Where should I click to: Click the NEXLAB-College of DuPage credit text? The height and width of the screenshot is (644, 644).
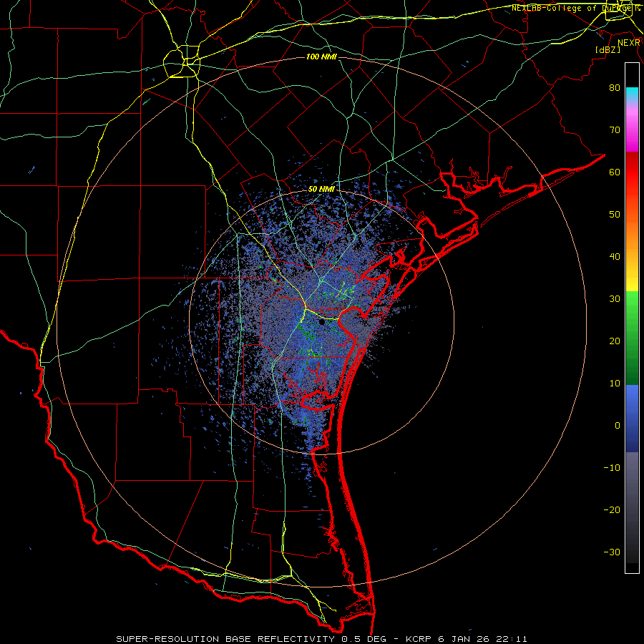(575, 8)
